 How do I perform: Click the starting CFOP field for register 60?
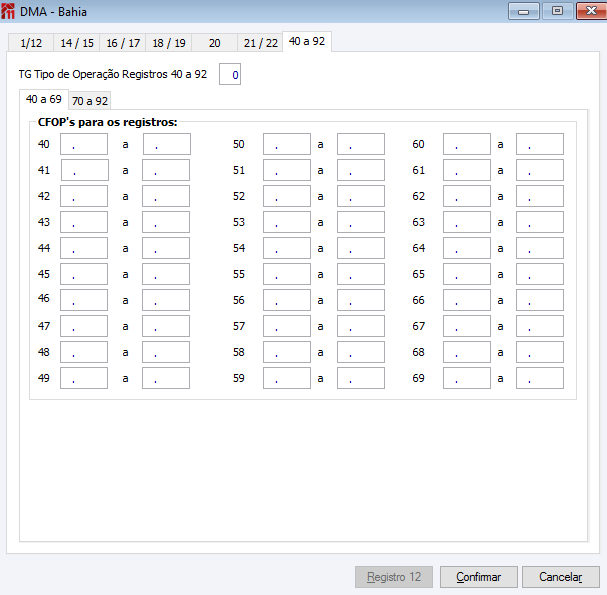(467, 144)
